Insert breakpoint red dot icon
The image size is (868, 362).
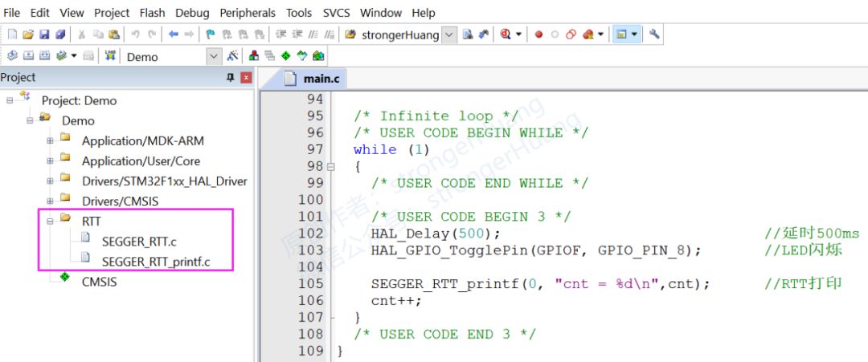[x=538, y=35]
